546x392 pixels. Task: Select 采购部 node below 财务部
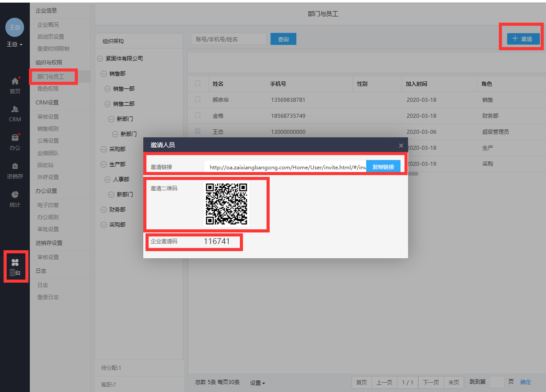117,225
